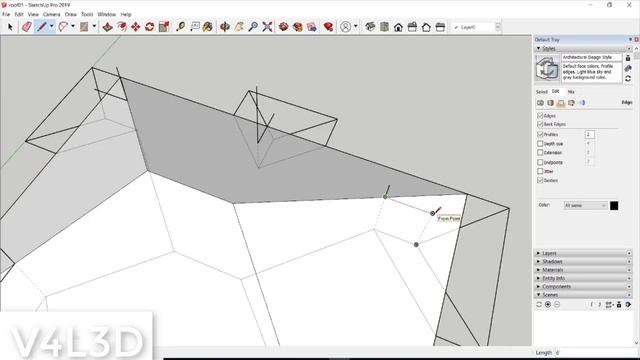Open Background Settings icon in Styles Edit
Image resolution: width=640 pixels, height=360 pixels.
click(561, 103)
